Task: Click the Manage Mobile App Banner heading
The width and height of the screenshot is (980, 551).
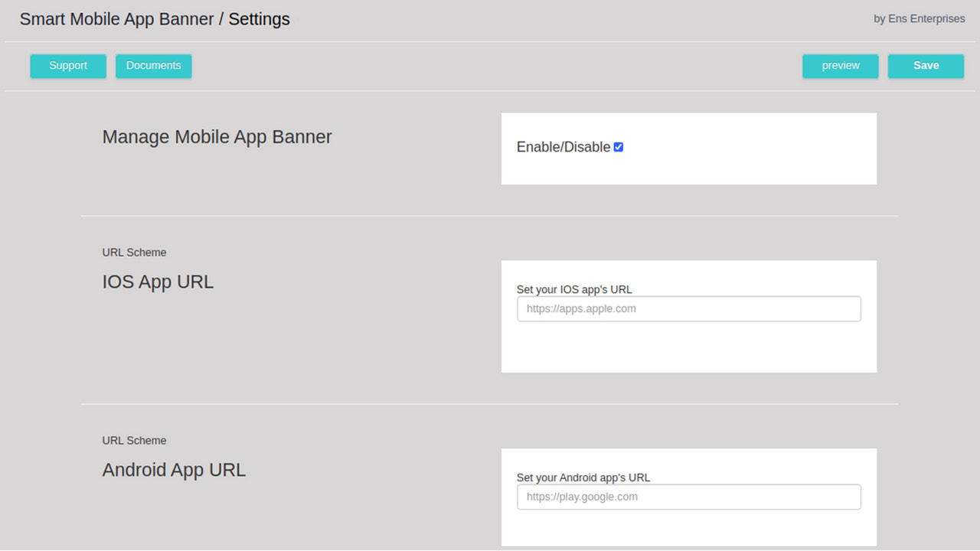Action: (x=217, y=137)
